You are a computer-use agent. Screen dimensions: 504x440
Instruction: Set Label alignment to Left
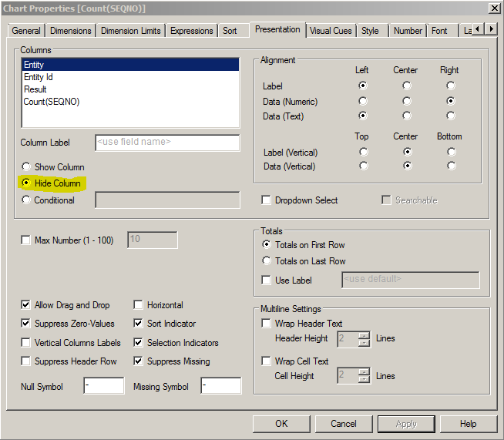pos(363,86)
